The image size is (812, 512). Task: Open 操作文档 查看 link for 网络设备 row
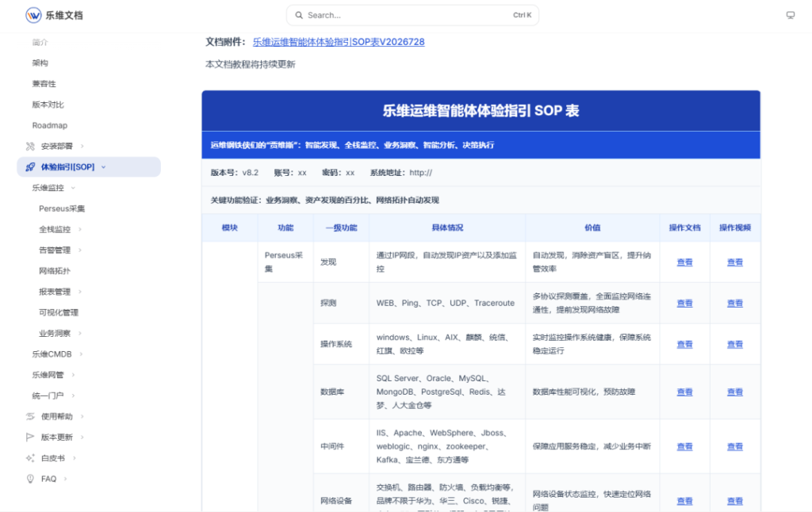click(x=684, y=501)
